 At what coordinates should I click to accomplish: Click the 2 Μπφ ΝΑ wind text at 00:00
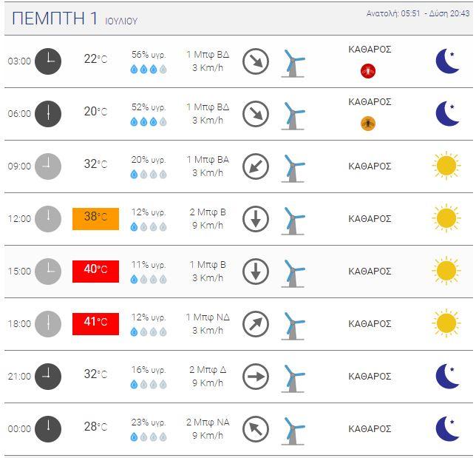(x=208, y=422)
